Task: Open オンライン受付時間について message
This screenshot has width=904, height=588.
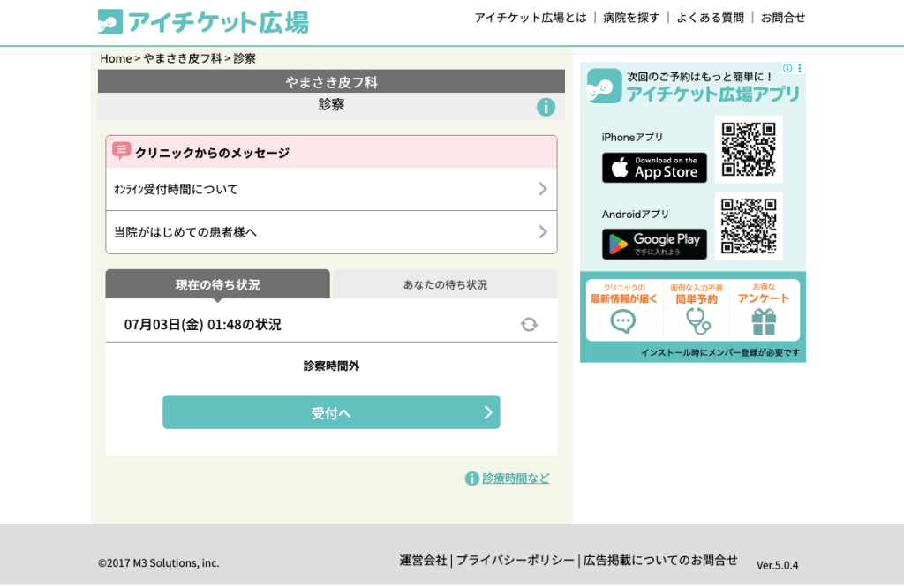Action: point(331,189)
